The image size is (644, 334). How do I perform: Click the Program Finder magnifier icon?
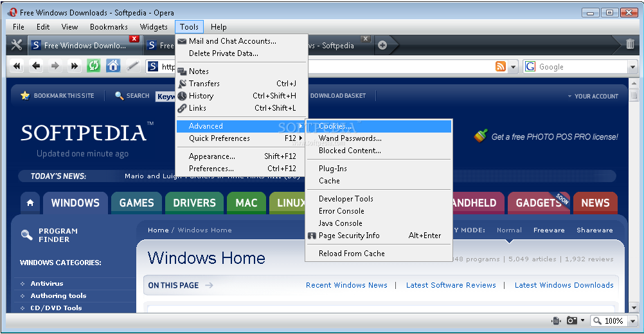coord(27,235)
